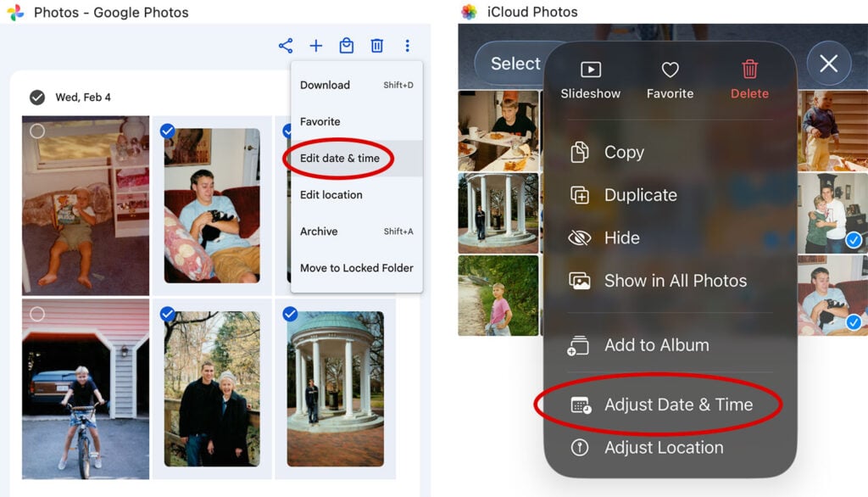Choose Archive from the menu

pos(357,231)
